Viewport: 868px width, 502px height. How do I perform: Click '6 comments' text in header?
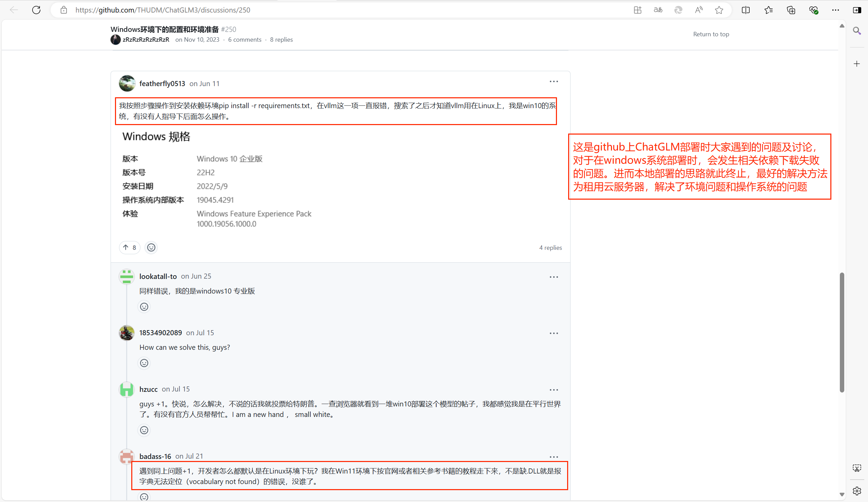coord(245,40)
